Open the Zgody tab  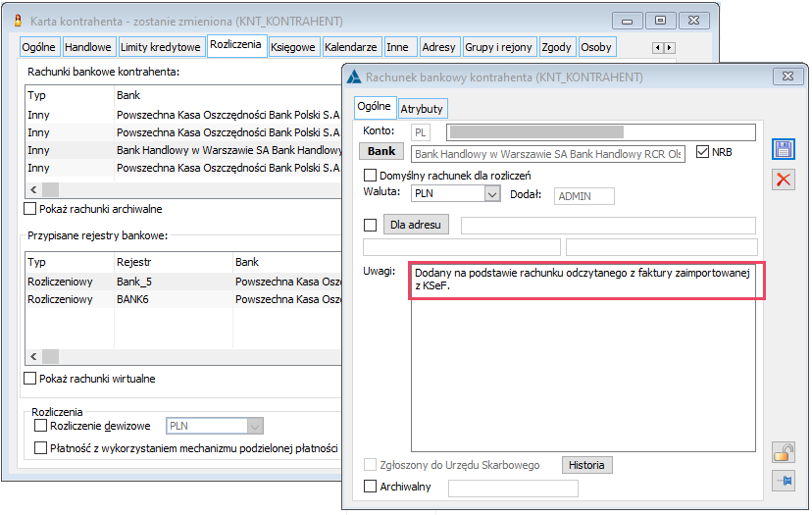click(556, 47)
